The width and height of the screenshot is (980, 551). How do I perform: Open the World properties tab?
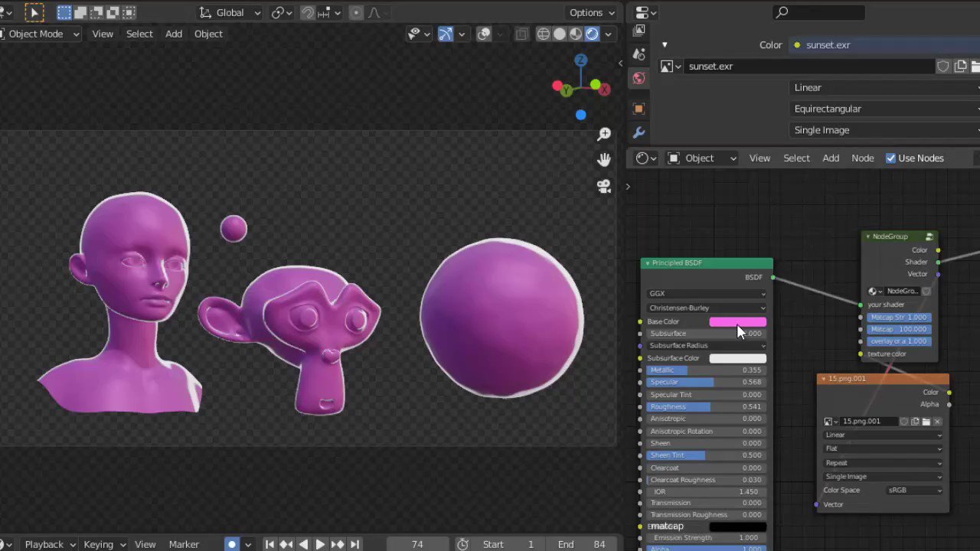point(639,77)
